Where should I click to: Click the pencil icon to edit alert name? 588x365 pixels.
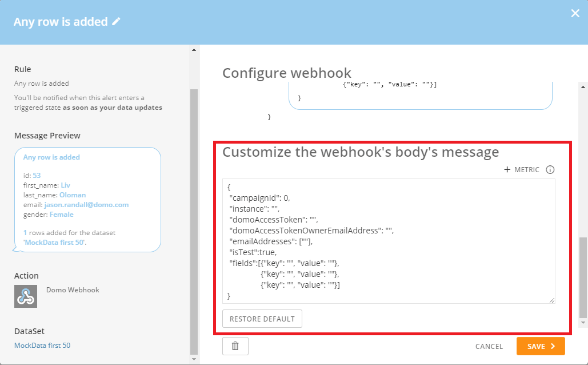coord(116,21)
